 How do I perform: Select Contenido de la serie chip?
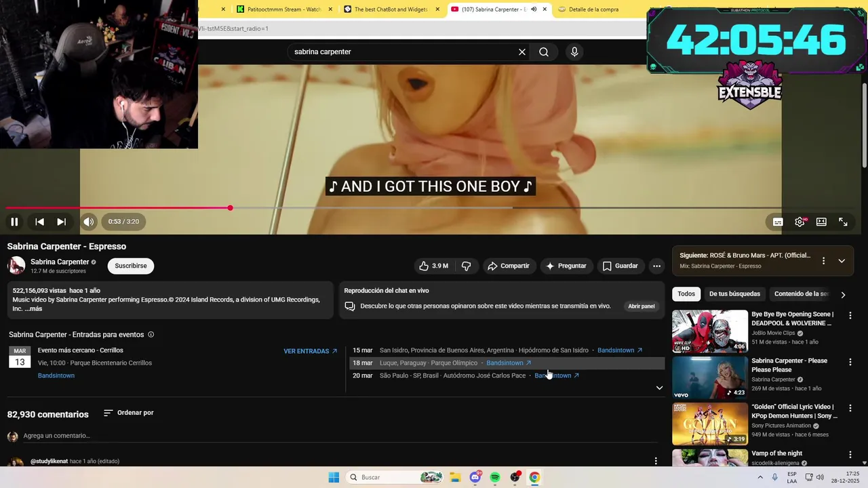tap(802, 293)
